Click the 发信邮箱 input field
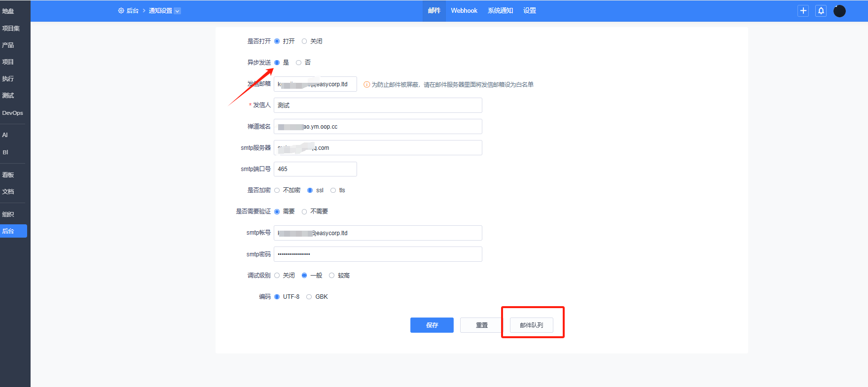This screenshot has width=868, height=387. (x=315, y=84)
